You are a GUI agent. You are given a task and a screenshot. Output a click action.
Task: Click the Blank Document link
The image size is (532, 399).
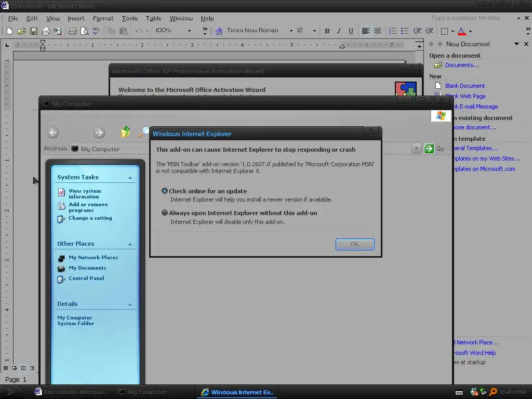pyautogui.click(x=465, y=86)
